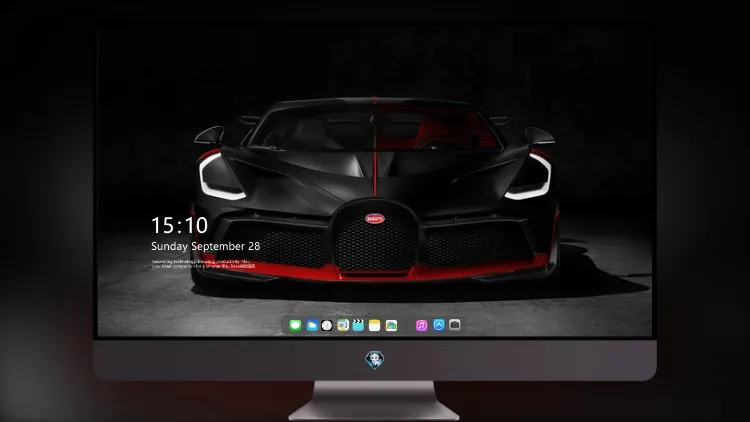Open the yellow Notes app in dock

pyautogui.click(x=375, y=325)
